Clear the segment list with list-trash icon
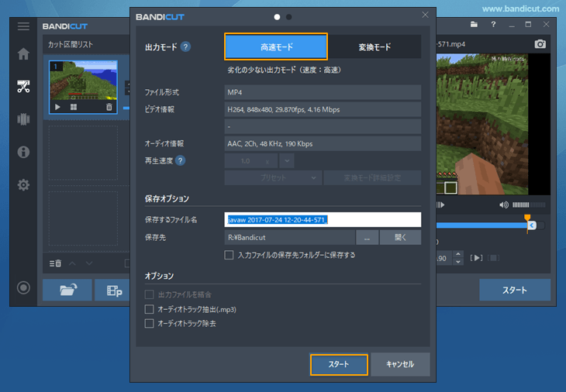 (x=55, y=263)
